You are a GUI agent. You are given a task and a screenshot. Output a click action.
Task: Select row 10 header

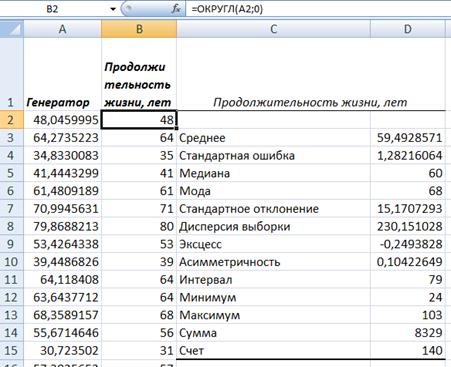pos(12,261)
